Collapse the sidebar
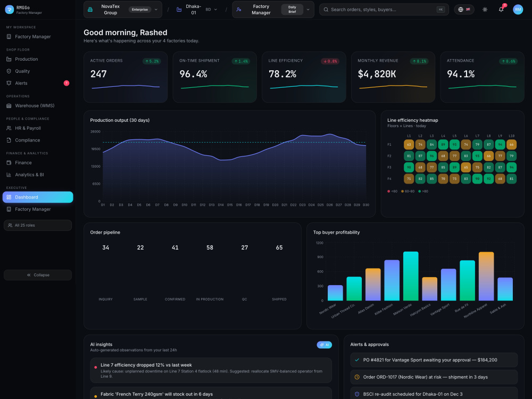Viewport: 532px width, 399px height. [x=38, y=275]
